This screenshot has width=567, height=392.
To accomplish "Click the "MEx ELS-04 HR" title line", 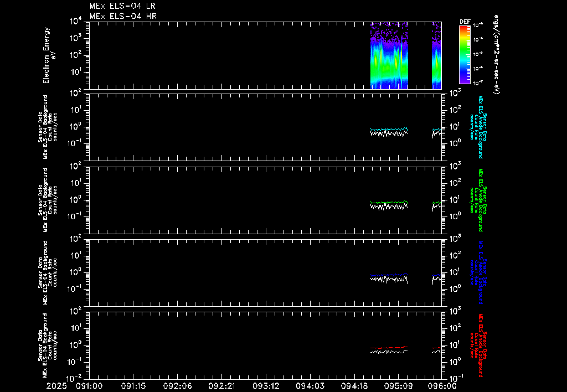I will coord(123,16).
